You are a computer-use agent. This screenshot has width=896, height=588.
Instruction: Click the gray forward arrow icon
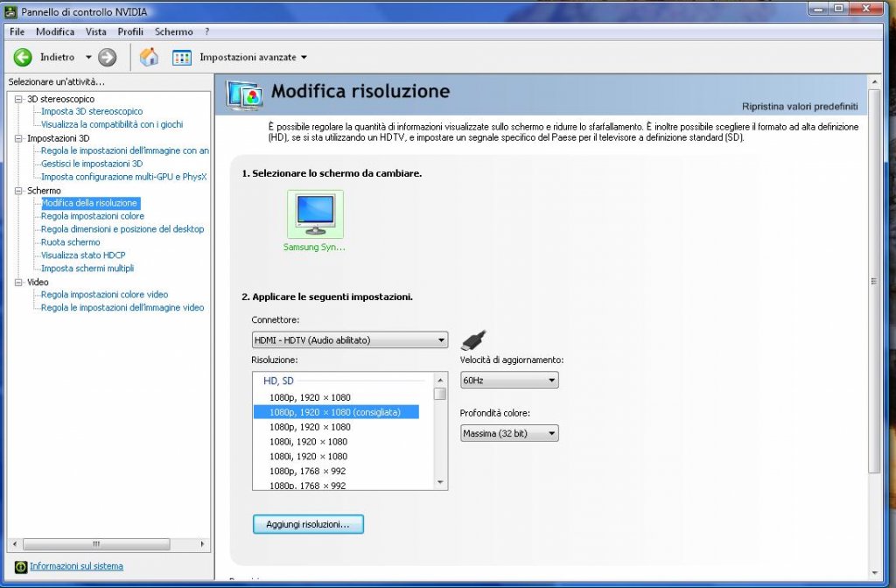(x=107, y=57)
